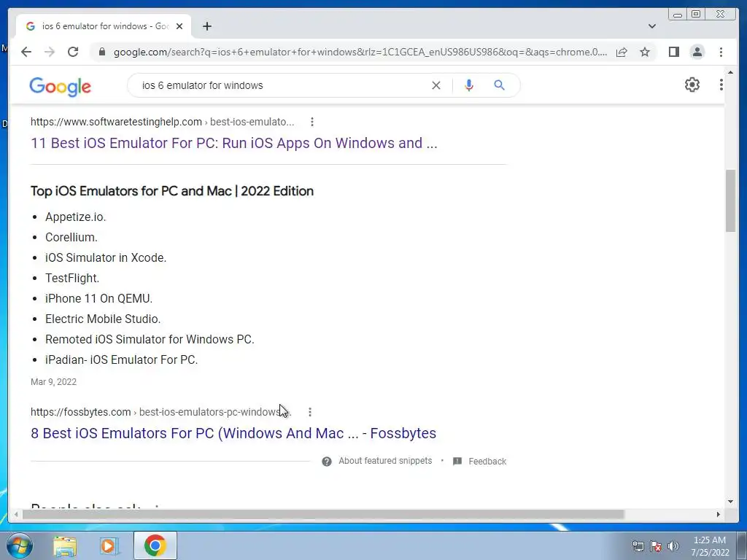Click the Corellium list item
The height and width of the screenshot is (560, 747).
point(71,237)
